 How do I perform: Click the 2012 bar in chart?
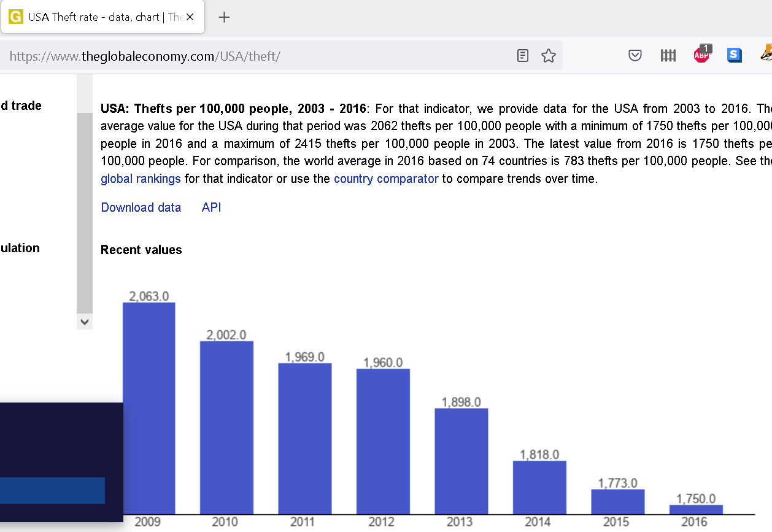coord(383,441)
